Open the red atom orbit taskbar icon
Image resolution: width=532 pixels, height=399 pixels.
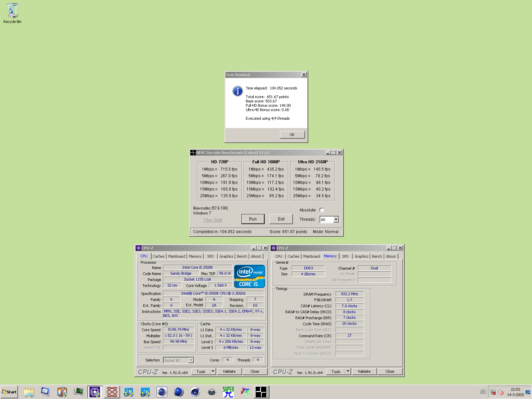[x=112, y=392]
